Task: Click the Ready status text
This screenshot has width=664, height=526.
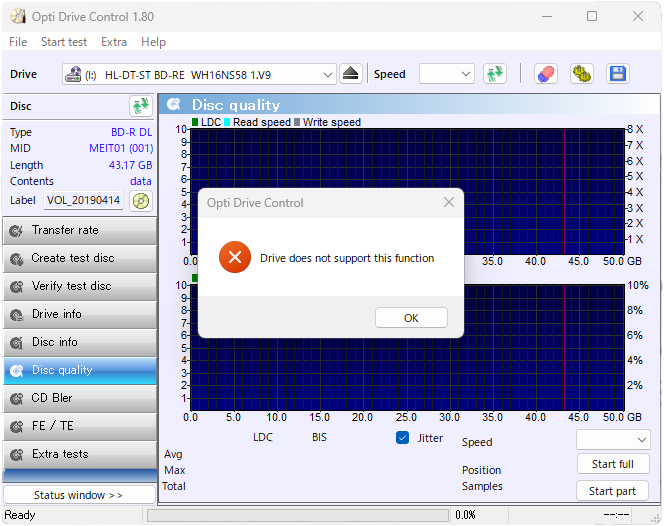Action: coord(20,515)
